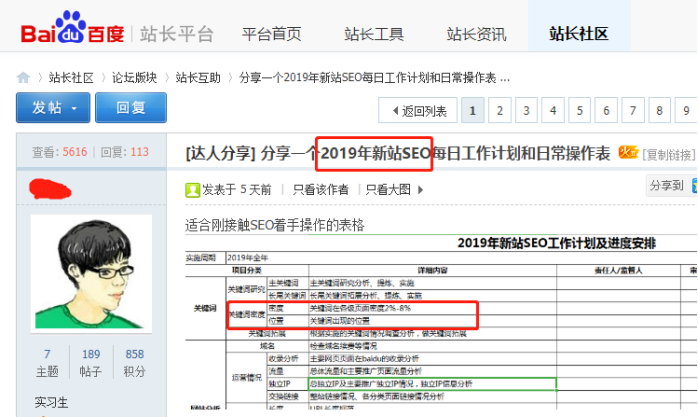This screenshot has width=698, height=417.
Task: Go to 站长社区 breadcrumb
Action: (x=71, y=78)
